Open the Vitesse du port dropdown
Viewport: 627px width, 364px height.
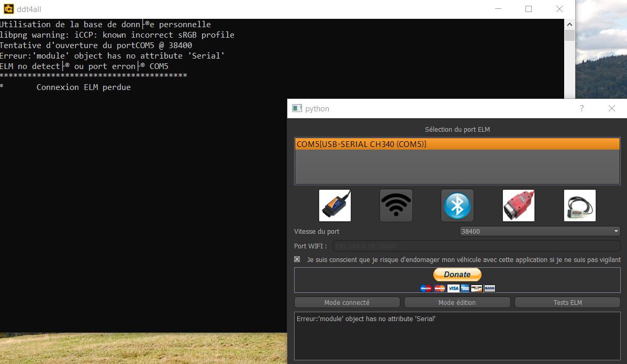[539, 231]
